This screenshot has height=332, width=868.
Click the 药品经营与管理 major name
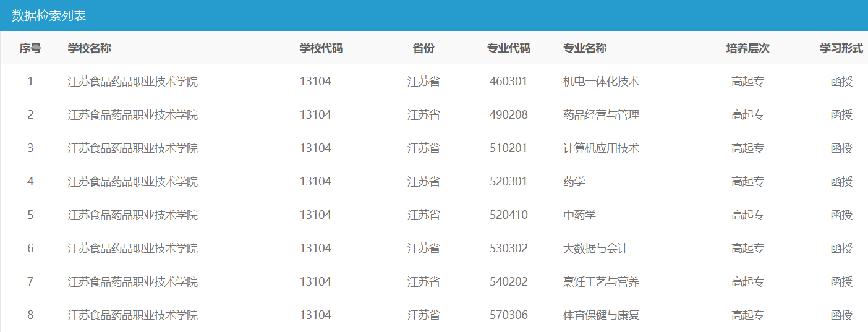tap(601, 114)
